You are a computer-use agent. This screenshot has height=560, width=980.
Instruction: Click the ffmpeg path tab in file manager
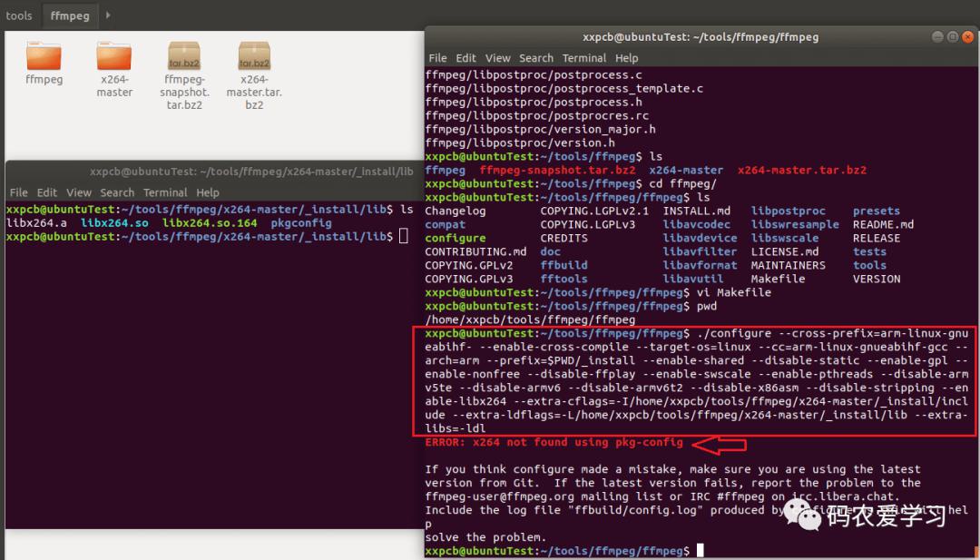pos(69,15)
